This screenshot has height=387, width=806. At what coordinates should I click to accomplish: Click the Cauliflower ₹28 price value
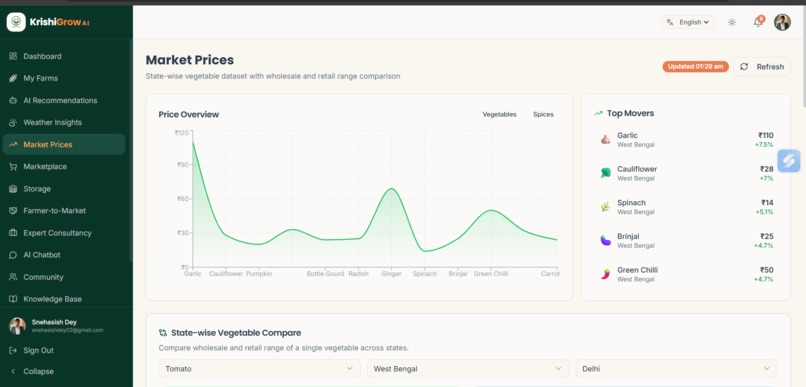766,169
